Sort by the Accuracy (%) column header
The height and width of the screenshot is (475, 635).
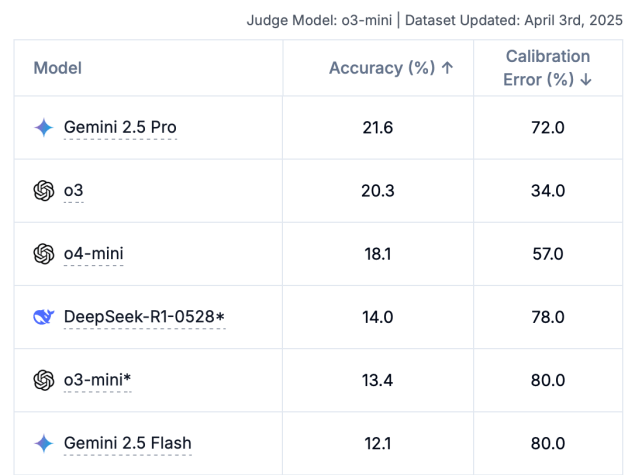[391, 68]
